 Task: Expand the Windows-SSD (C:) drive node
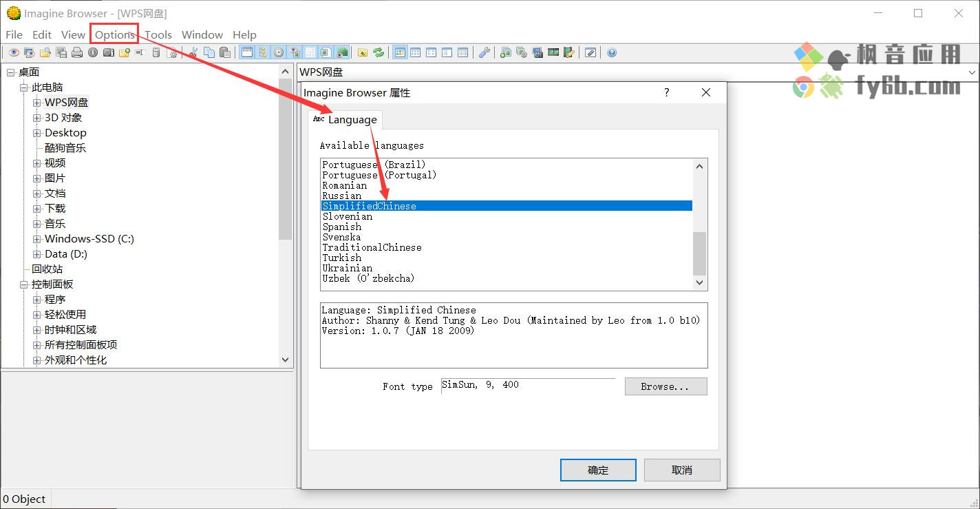pyautogui.click(x=37, y=239)
